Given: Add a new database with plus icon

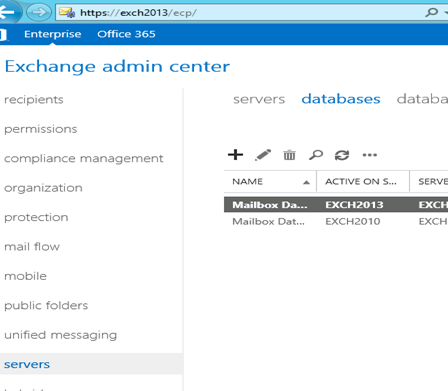Looking at the screenshot, I should click(x=235, y=155).
